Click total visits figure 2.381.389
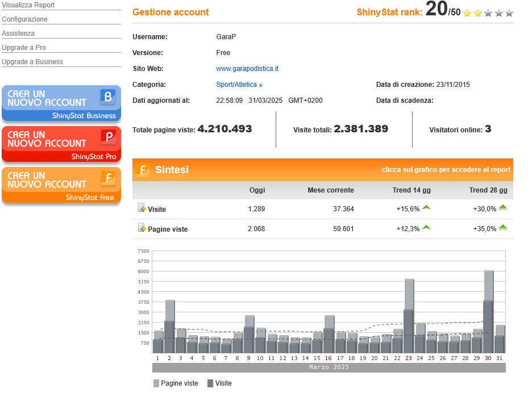Screen dimensions: 532x393 pyautogui.click(x=361, y=129)
